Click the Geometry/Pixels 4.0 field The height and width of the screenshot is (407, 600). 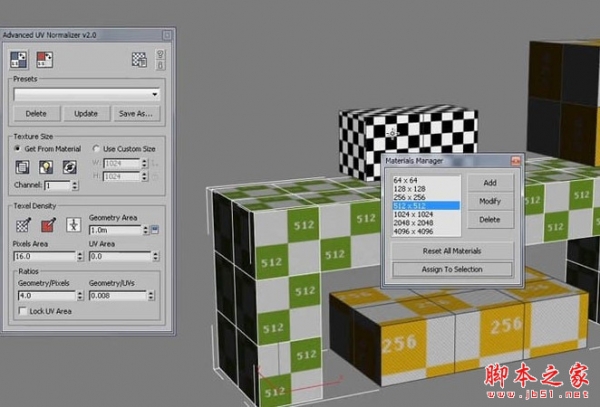pos(47,295)
